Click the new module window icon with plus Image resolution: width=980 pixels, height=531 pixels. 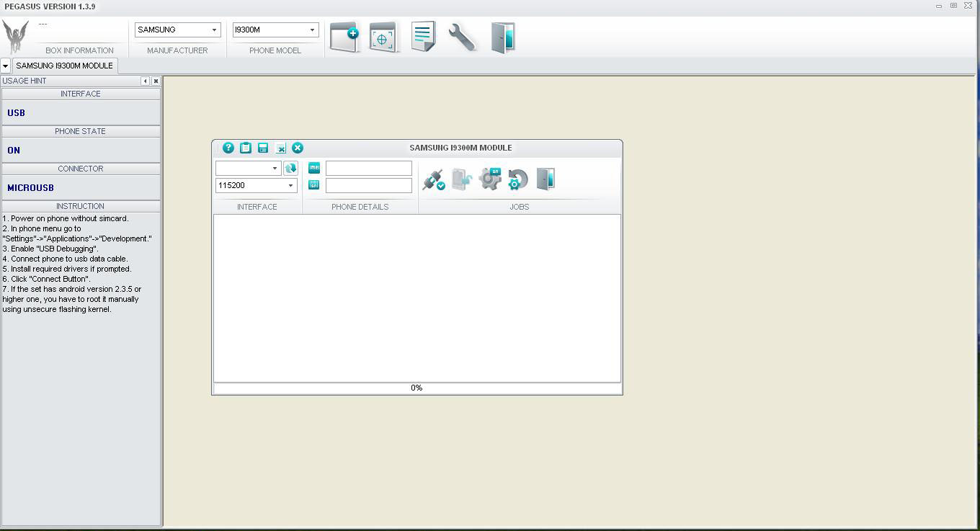pos(344,37)
